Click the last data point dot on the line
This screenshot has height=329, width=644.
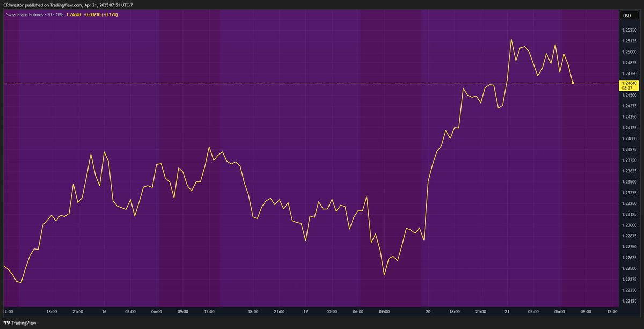tap(573, 83)
